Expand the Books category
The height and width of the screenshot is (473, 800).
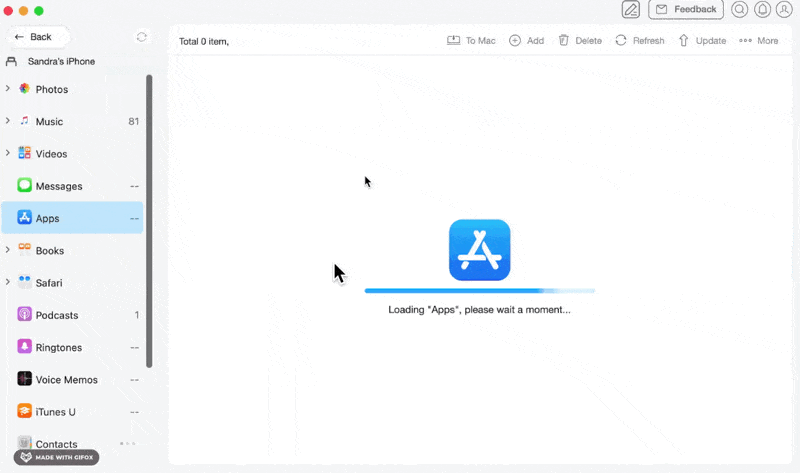[x=8, y=250]
